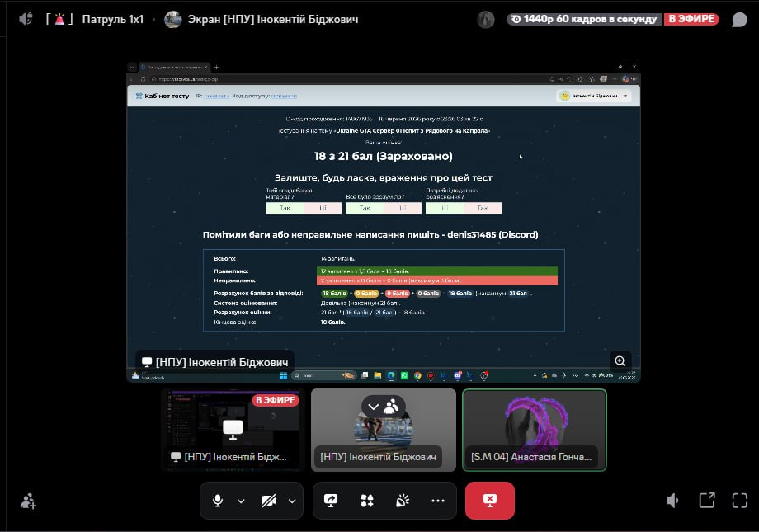Open the voice channel speaker icon
The width and height of the screenshot is (759, 532).
pyautogui.click(x=26, y=19)
